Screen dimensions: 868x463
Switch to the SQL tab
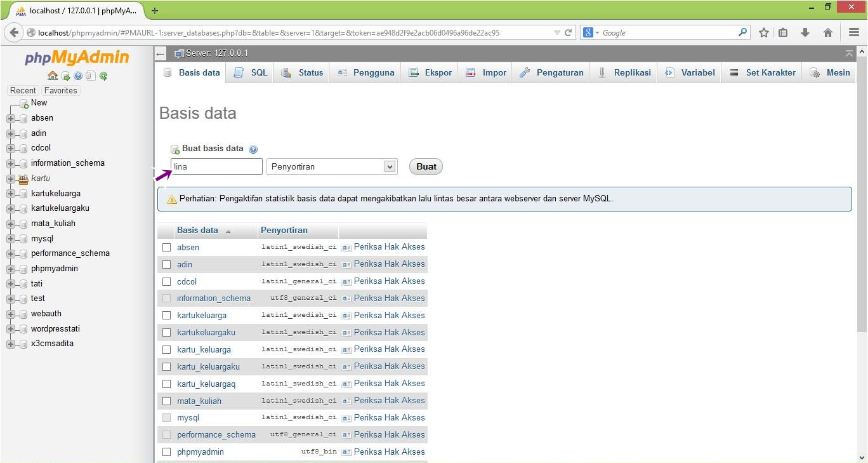pos(251,72)
